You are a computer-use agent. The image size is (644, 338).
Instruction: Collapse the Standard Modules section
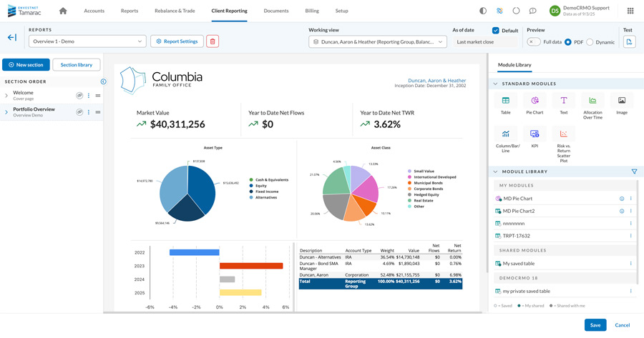coord(495,84)
